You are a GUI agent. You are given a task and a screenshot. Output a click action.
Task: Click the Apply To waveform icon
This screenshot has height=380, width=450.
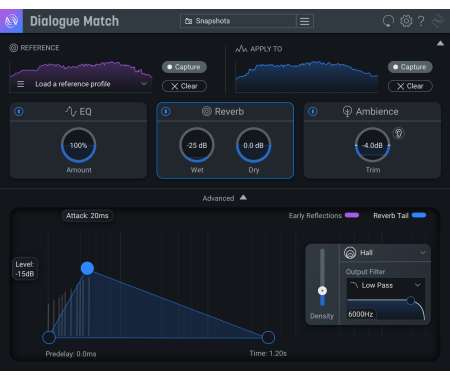[241, 49]
